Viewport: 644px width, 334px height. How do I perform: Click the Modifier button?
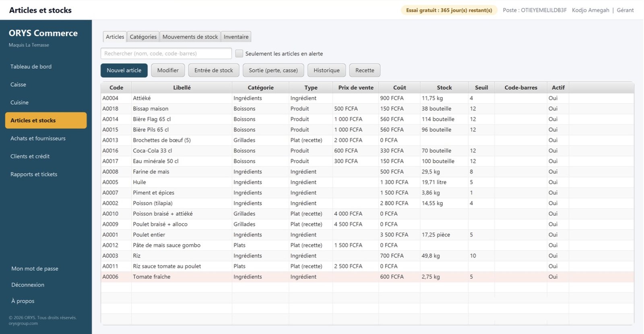[x=168, y=70]
